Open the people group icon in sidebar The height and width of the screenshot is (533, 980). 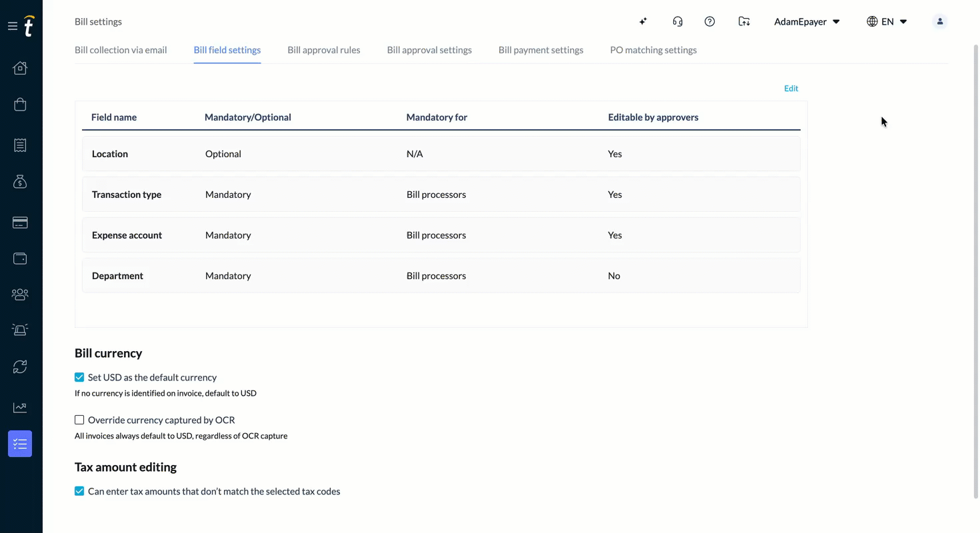point(20,294)
